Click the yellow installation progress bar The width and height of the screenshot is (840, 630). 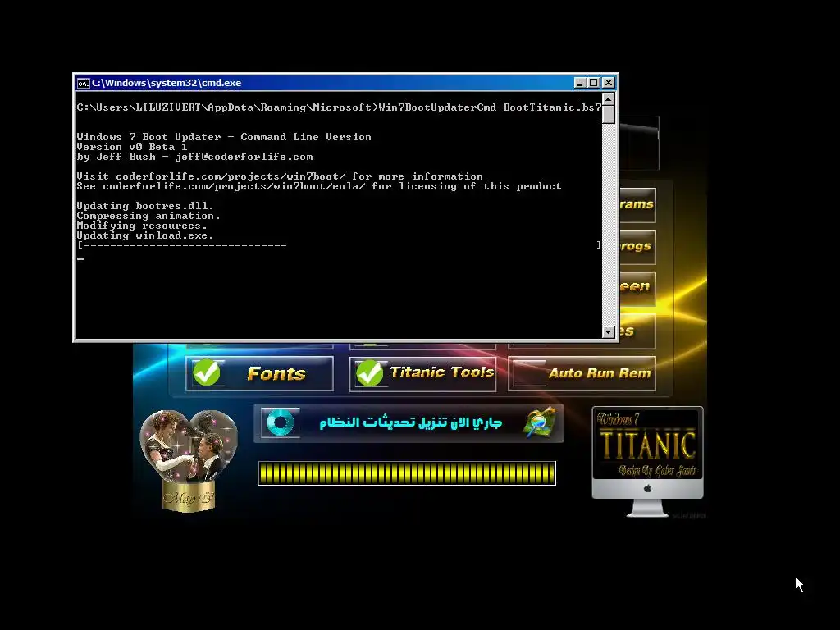pos(407,473)
